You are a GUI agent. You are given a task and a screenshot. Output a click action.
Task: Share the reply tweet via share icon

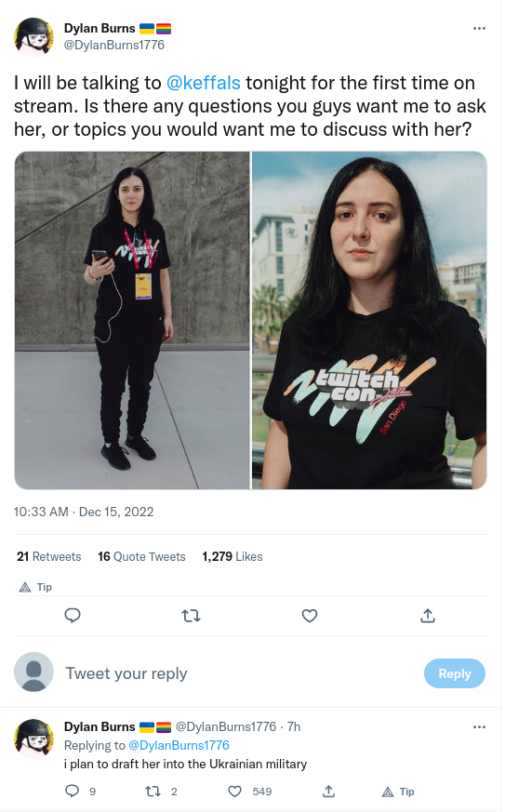pyautogui.click(x=328, y=791)
